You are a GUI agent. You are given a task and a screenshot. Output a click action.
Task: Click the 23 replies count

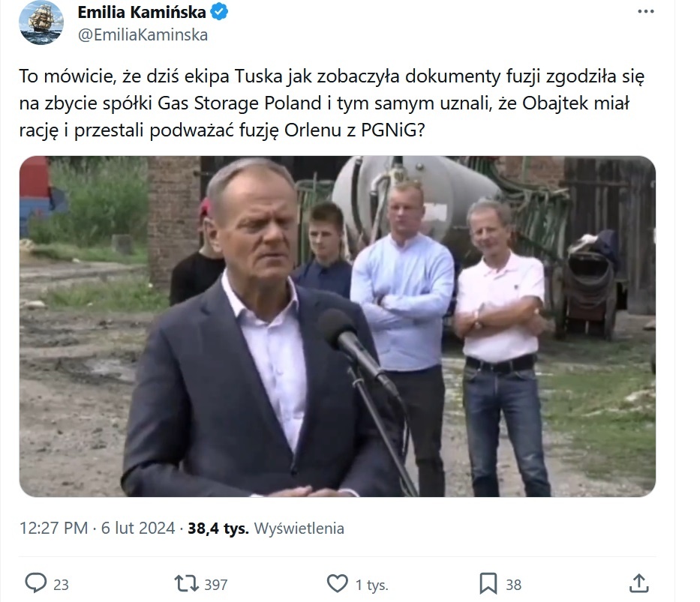coord(62,585)
